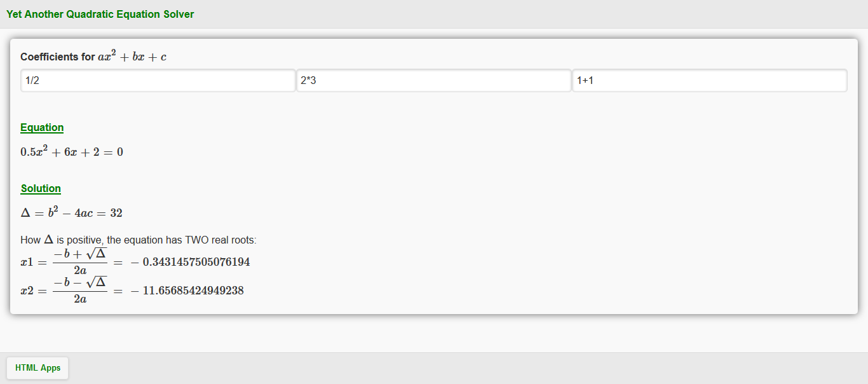Click the displayed equation 0.5x²+6x+2=0

pos(71,152)
